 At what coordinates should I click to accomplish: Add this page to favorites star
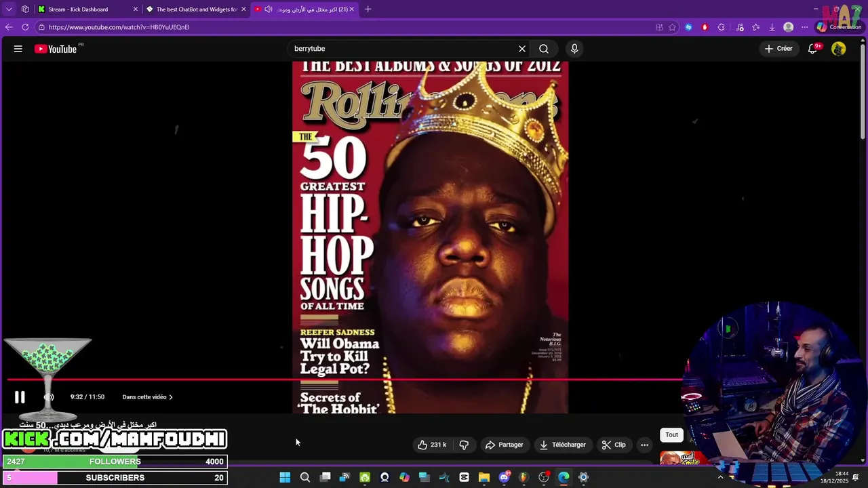(x=672, y=27)
